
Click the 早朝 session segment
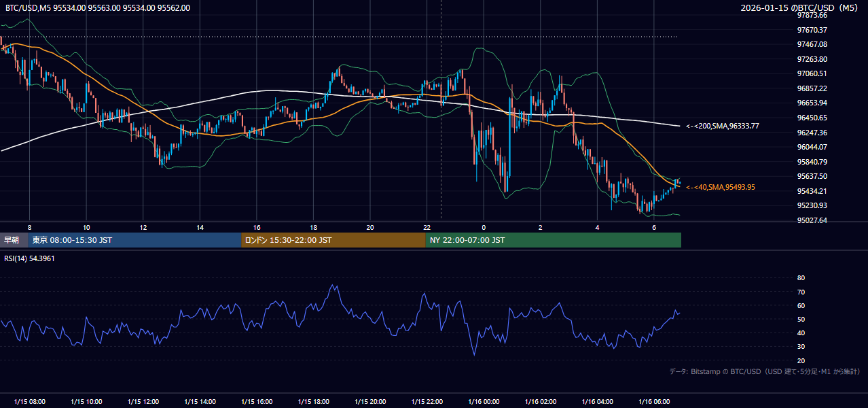[14, 240]
